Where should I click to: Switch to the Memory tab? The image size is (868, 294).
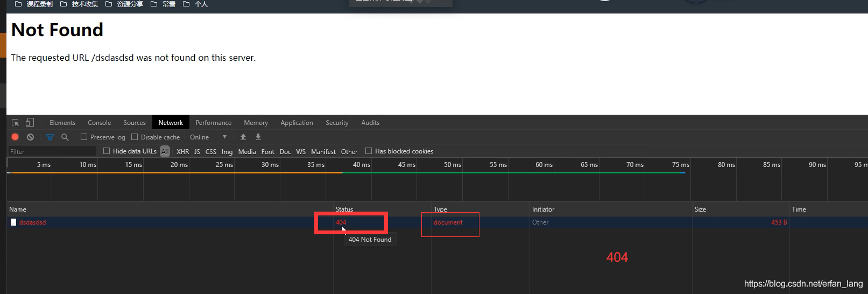(x=256, y=123)
